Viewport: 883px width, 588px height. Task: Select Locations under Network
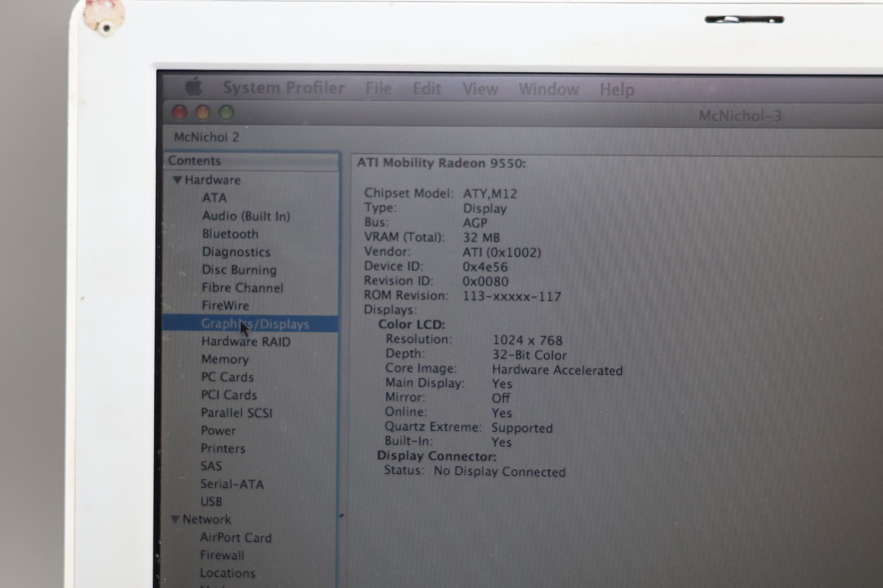coord(227,573)
